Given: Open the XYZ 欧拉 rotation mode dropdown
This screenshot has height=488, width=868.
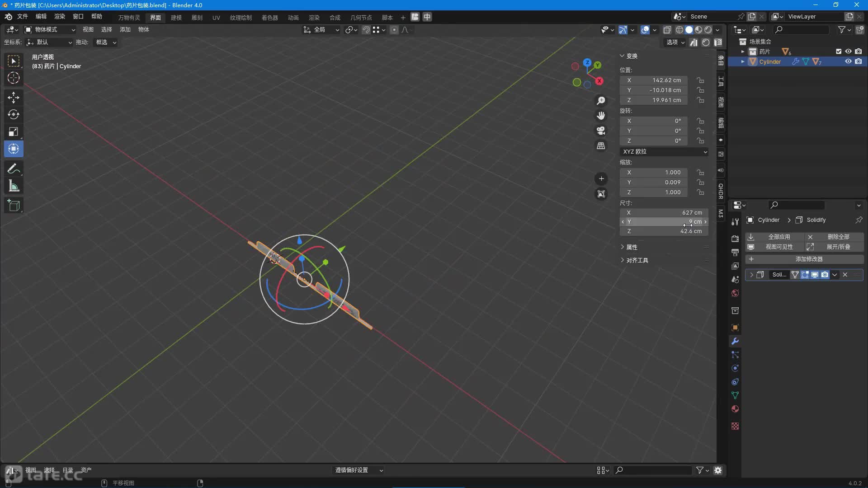Looking at the screenshot, I should click(x=664, y=151).
